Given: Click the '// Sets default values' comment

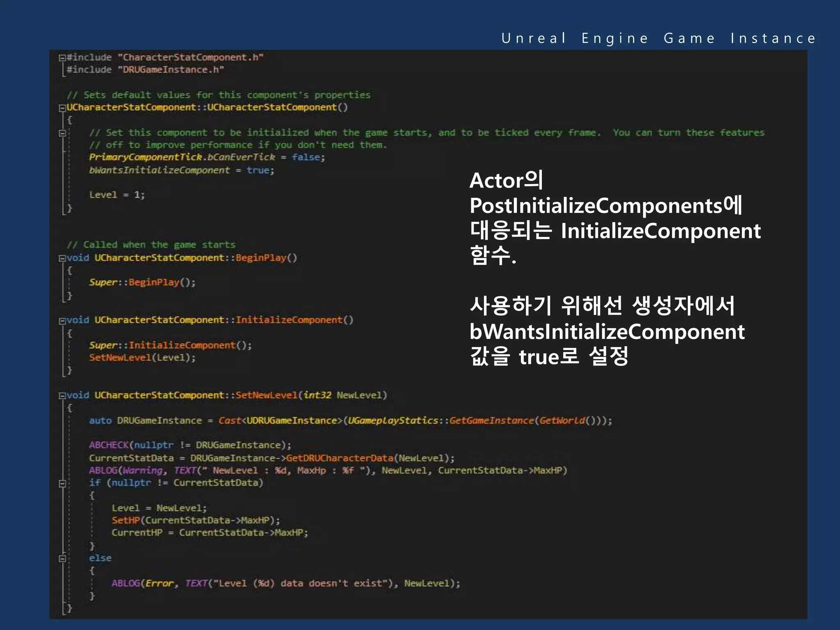Looking at the screenshot, I should (x=219, y=95).
